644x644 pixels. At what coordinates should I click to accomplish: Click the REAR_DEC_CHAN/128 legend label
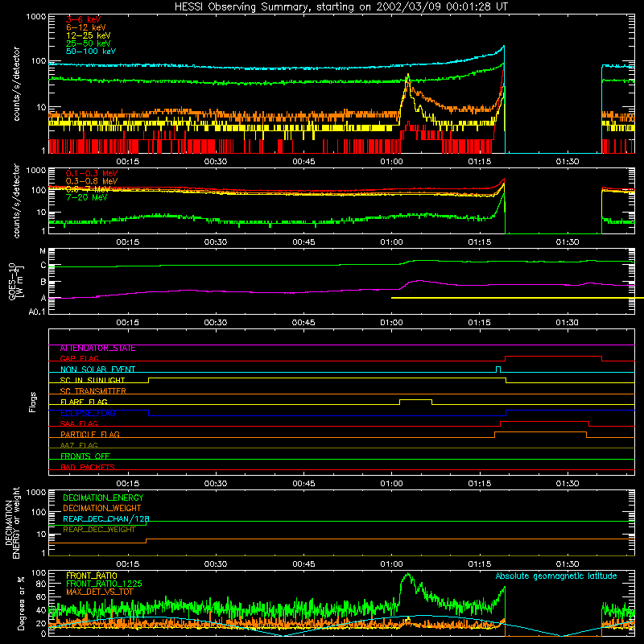pyautogui.click(x=106, y=518)
